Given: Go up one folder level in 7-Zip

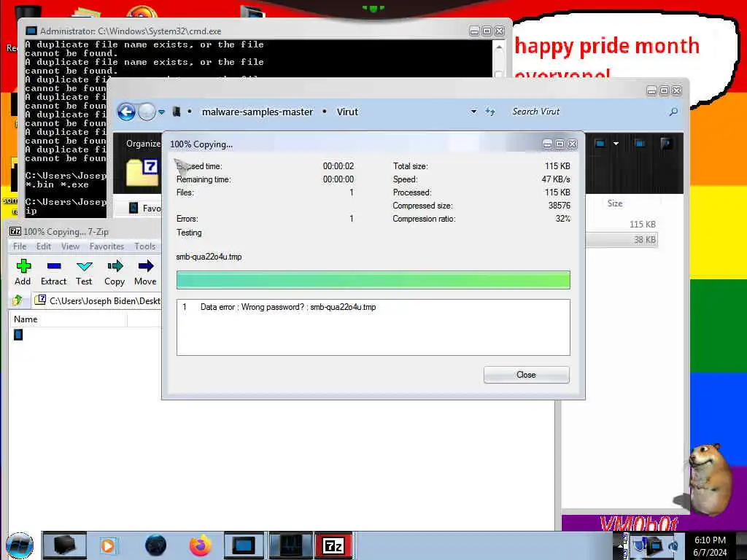Looking at the screenshot, I should [18, 300].
